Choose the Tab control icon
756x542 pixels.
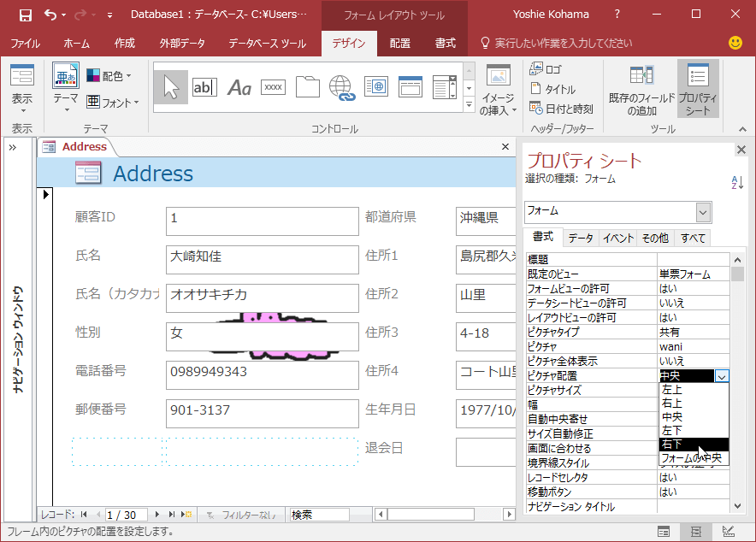308,87
